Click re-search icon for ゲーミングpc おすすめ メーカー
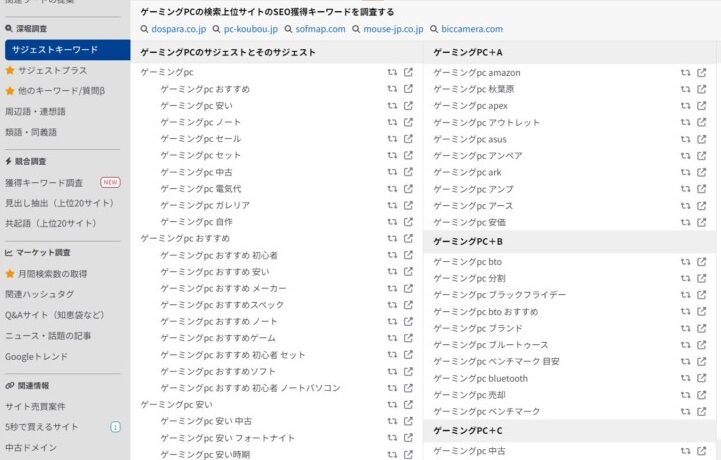721x460 pixels. [x=392, y=288]
